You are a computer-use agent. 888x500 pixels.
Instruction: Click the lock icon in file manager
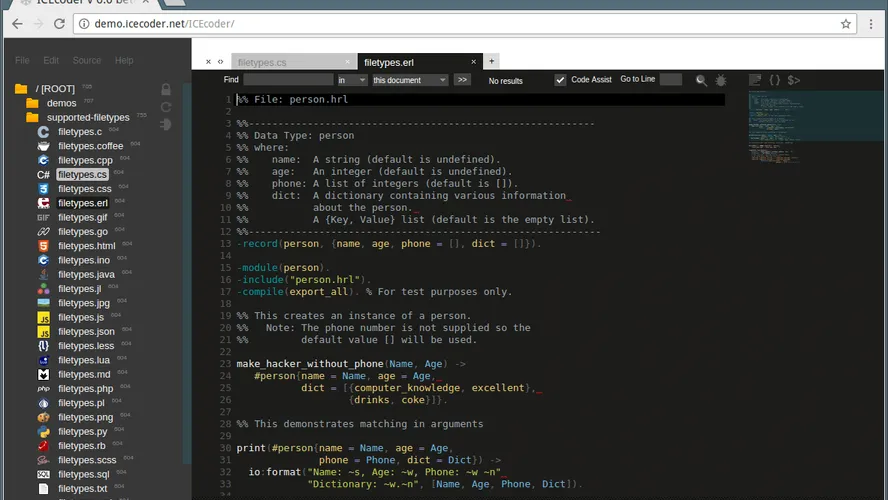click(x=166, y=89)
